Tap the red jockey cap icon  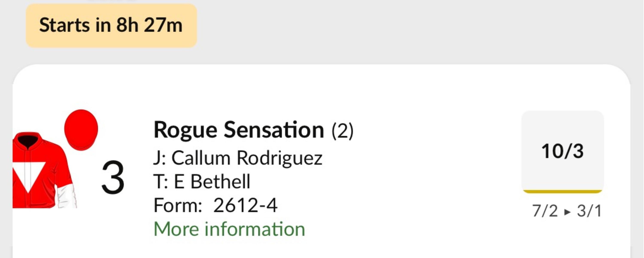[81, 130]
